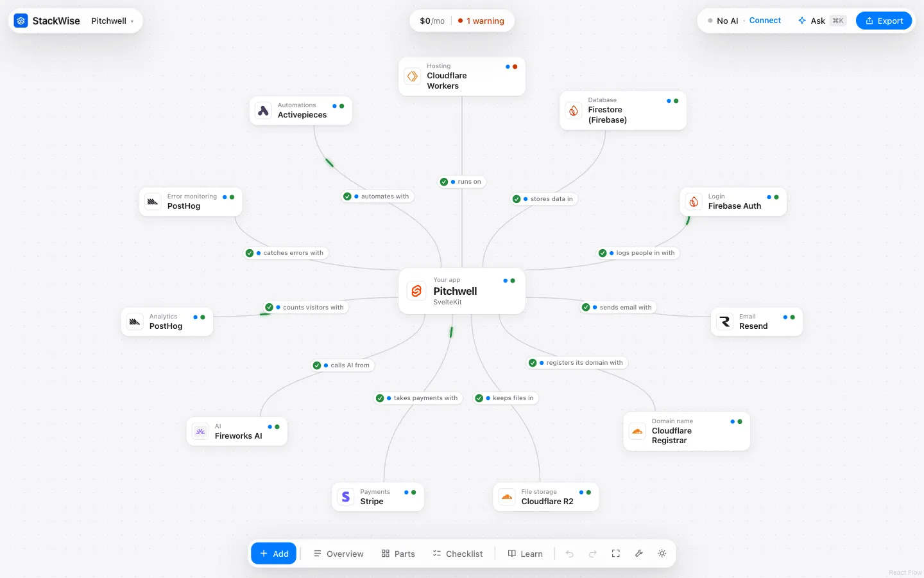This screenshot has width=924, height=578.
Task: Open the Ask assistant button
Action: pos(822,21)
